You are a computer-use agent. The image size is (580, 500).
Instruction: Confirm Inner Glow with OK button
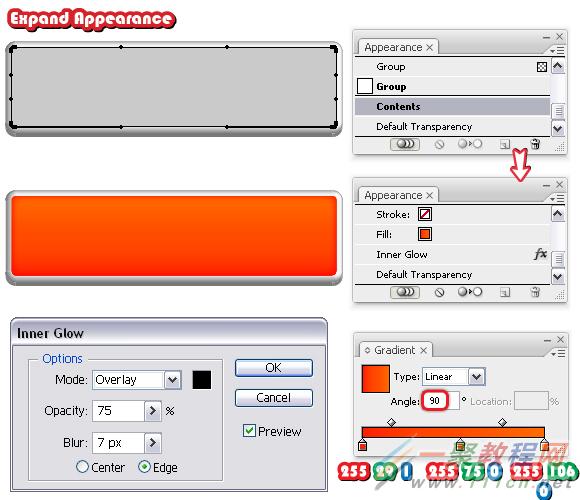(x=274, y=368)
